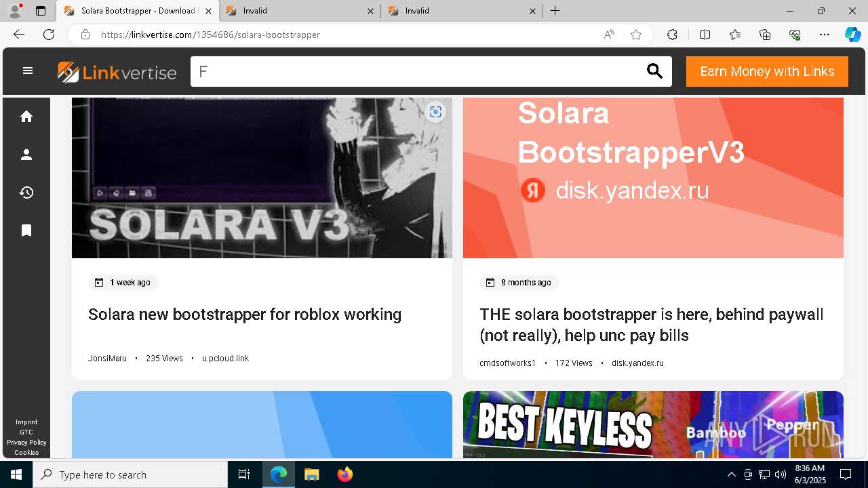Viewport: 868px width, 488px height.
Task: Close the Solara Bootstrapper tab
Action: [x=208, y=11]
